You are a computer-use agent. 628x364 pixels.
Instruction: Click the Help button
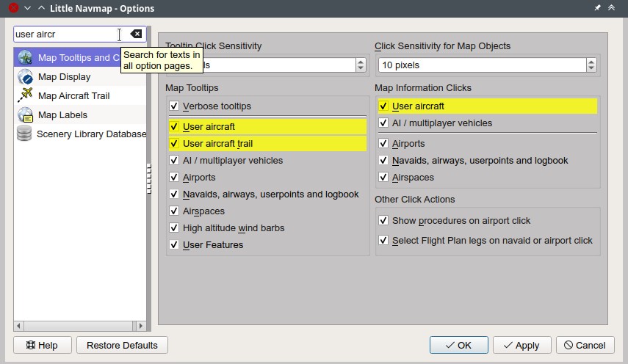tap(43, 345)
